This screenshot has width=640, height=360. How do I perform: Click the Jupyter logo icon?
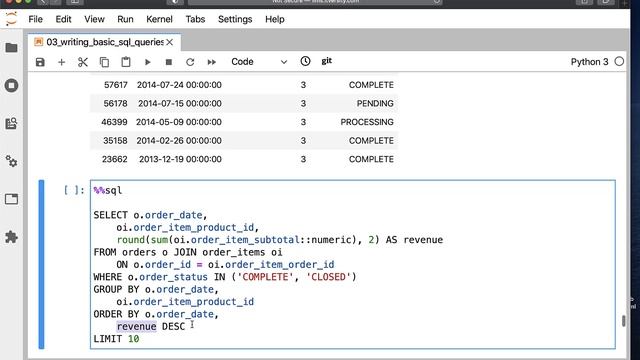tap(11, 19)
